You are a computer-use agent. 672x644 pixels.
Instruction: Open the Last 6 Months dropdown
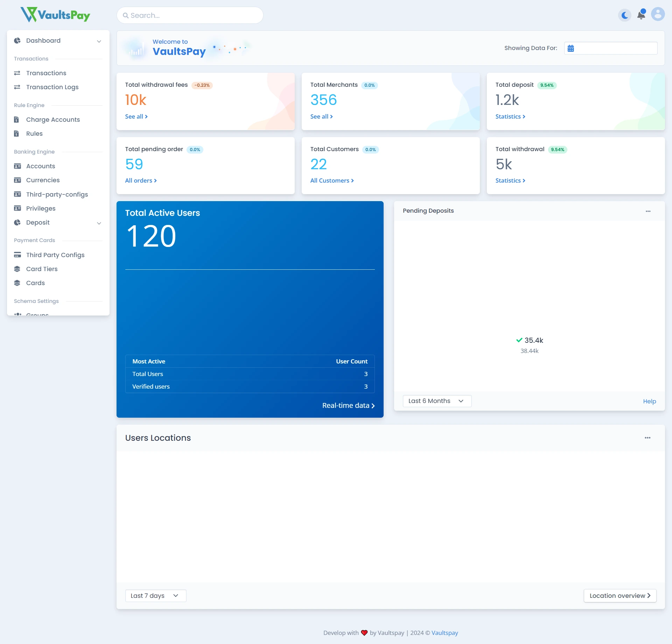437,401
